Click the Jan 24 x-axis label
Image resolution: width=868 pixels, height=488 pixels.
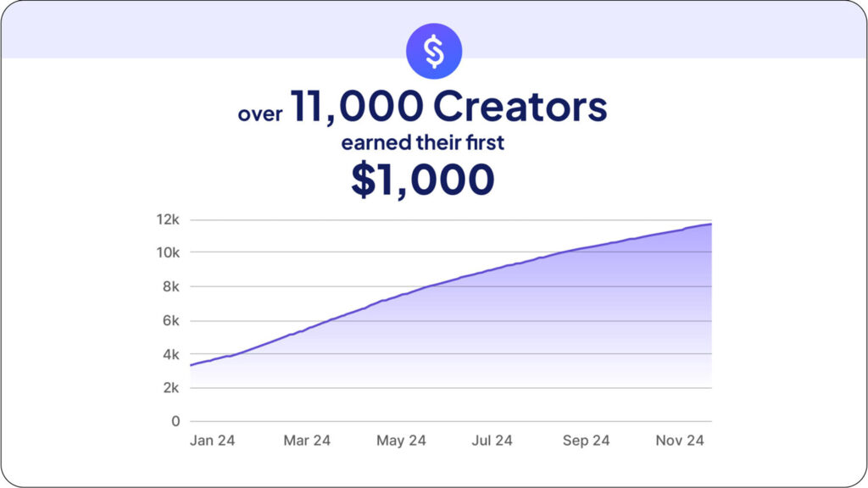point(213,441)
